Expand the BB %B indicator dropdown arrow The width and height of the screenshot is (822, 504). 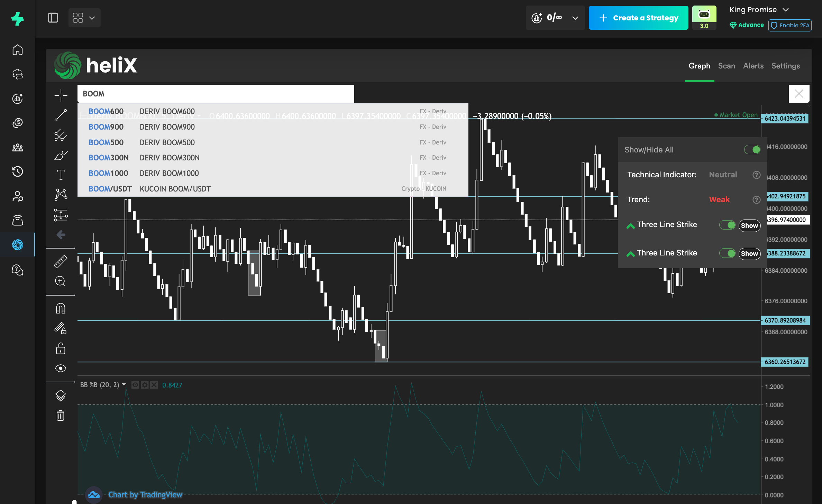[124, 385]
